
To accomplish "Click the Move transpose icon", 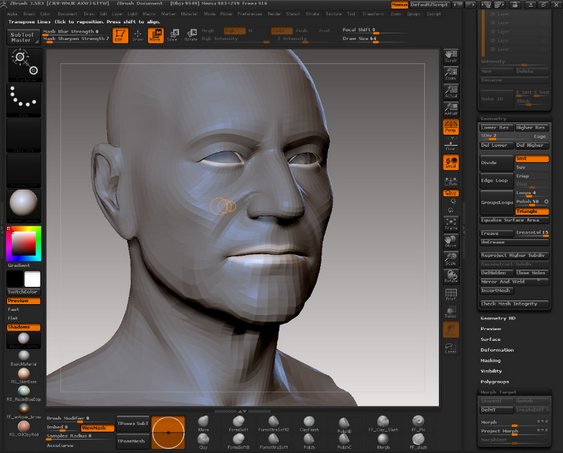I will click(x=155, y=36).
